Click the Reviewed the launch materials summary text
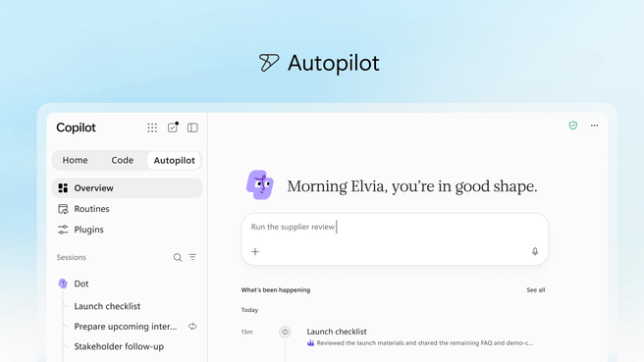The width and height of the screenshot is (644, 362). point(425,343)
